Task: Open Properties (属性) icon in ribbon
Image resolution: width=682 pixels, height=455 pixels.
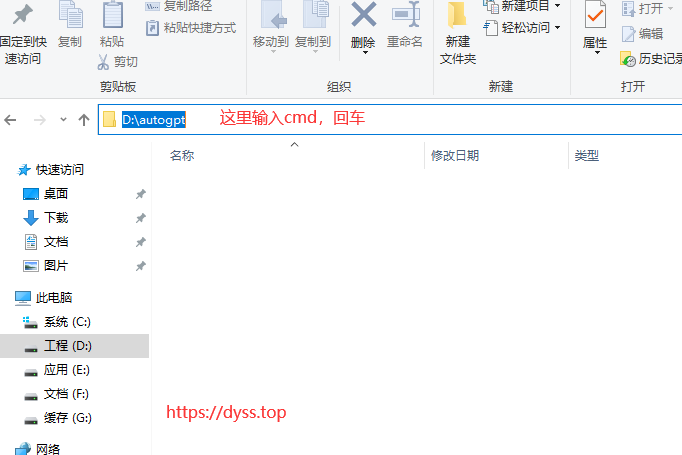Action: (595, 16)
